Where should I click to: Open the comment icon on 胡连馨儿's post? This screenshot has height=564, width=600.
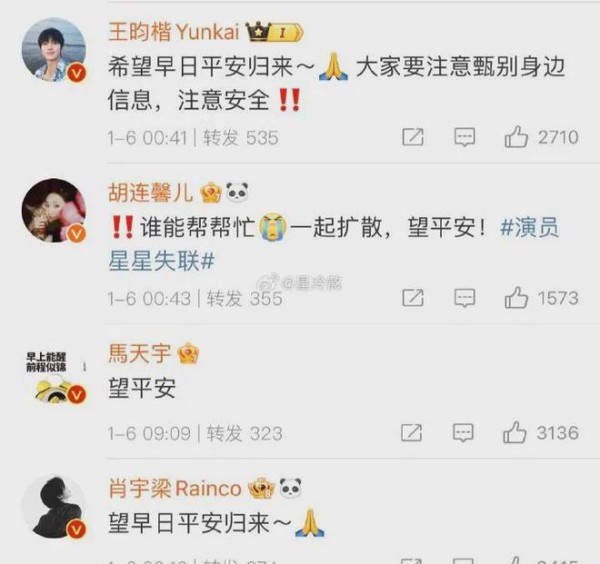465,298
